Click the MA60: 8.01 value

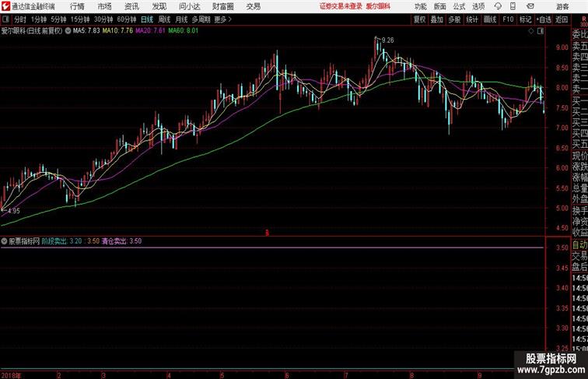(x=184, y=31)
